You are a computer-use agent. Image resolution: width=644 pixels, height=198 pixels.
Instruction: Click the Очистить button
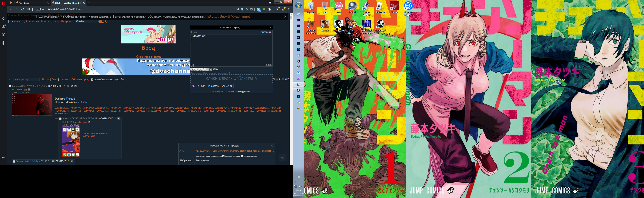227,86
